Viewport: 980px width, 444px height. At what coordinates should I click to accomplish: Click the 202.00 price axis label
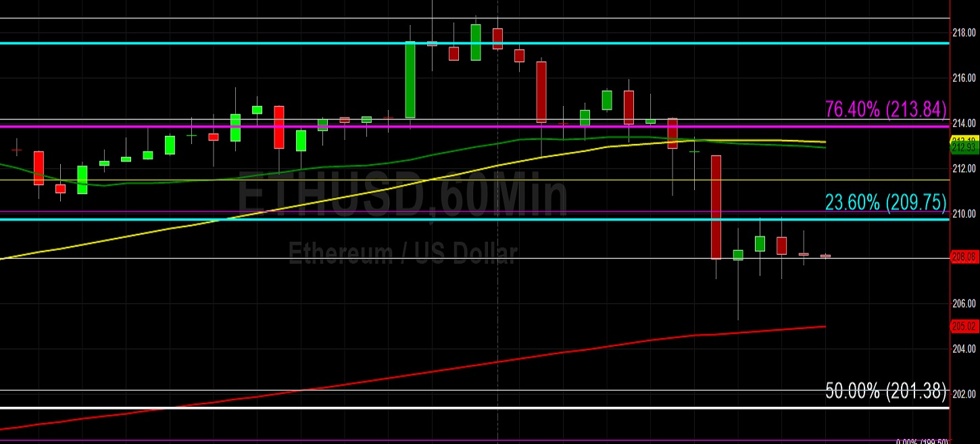pos(964,394)
